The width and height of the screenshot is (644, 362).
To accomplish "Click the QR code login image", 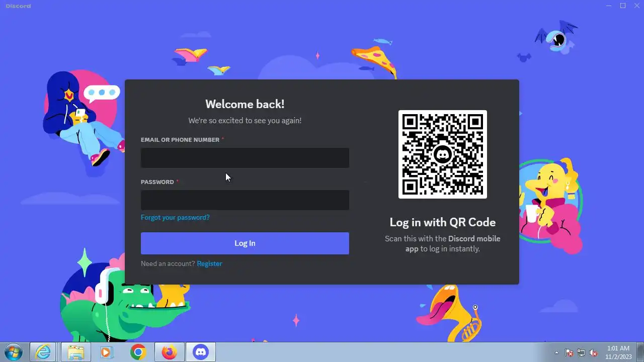I will [x=443, y=154].
